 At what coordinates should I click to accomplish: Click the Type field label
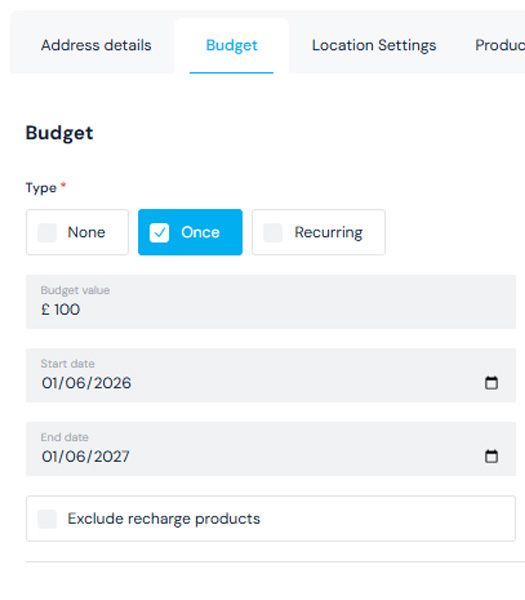[x=41, y=188]
